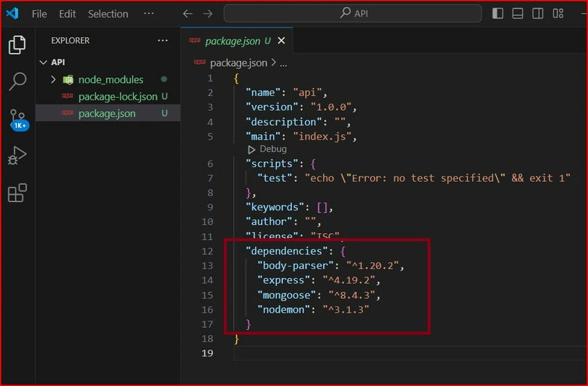The width and height of the screenshot is (588, 386).
Task: Click the "name" key on line 2
Action: tap(262, 93)
